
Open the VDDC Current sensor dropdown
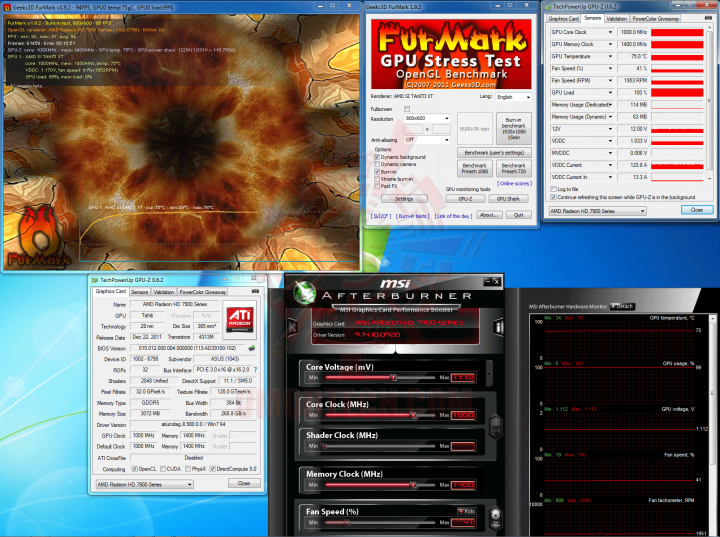610,165
